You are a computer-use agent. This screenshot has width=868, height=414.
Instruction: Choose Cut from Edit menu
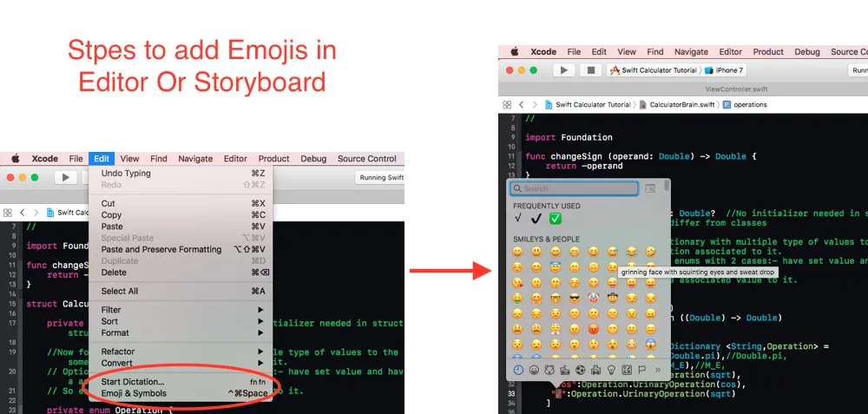click(x=181, y=203)
